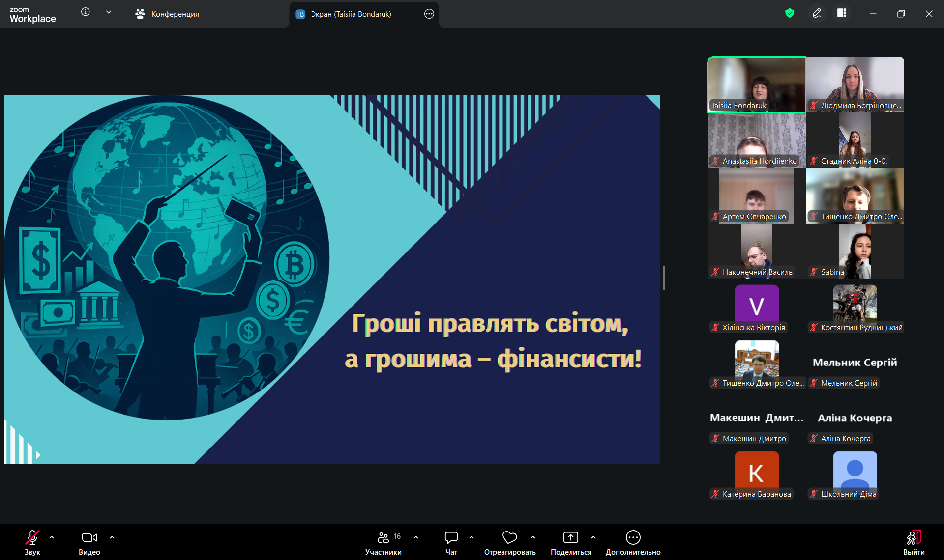Click the Поделиться share screen icon

pos(570,538)
